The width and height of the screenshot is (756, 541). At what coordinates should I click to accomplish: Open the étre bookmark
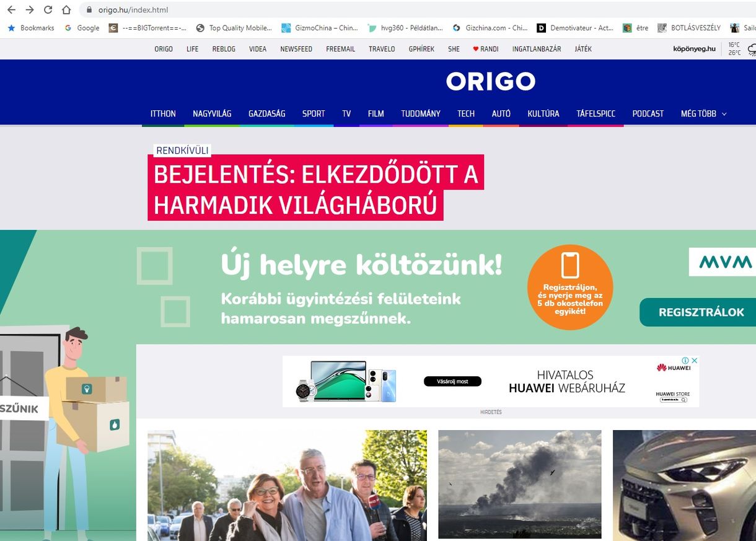[x=636, y=28]
